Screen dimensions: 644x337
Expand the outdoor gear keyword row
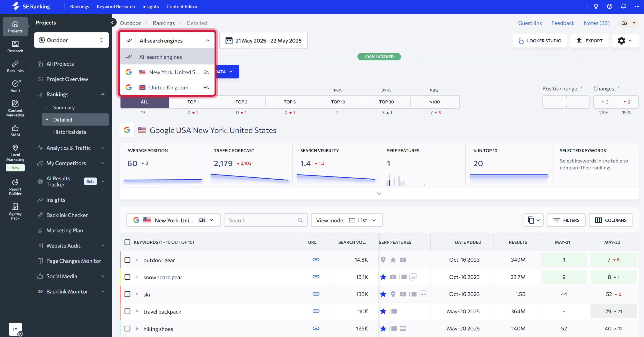pos(137,260)
